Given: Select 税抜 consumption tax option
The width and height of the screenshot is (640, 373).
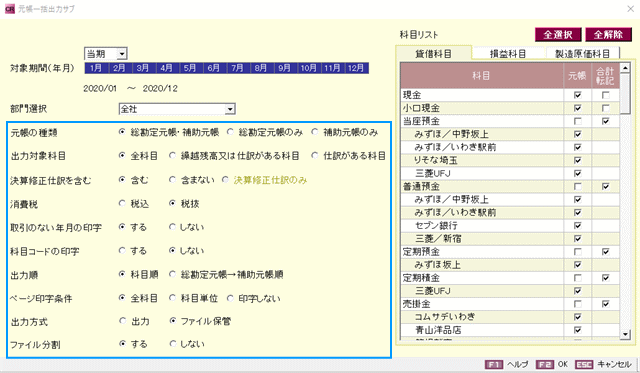Looking at the screenshot, I should coord(173,203).
